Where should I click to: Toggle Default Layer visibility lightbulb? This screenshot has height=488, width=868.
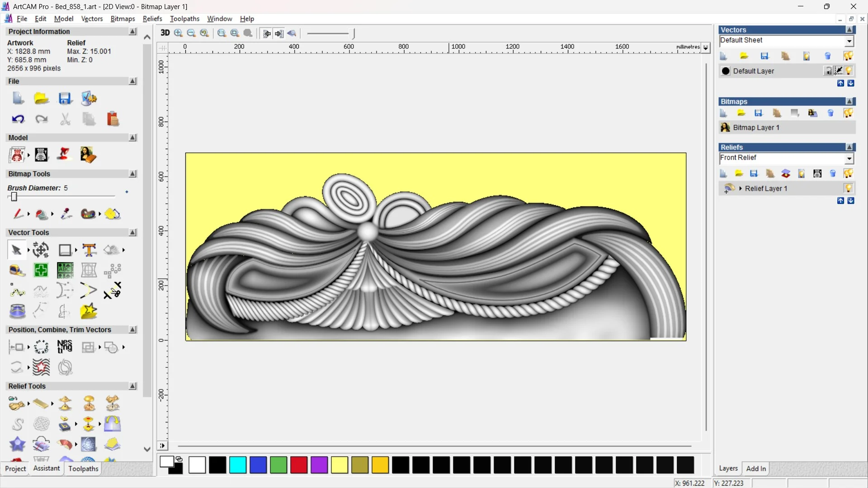[849, 71]
